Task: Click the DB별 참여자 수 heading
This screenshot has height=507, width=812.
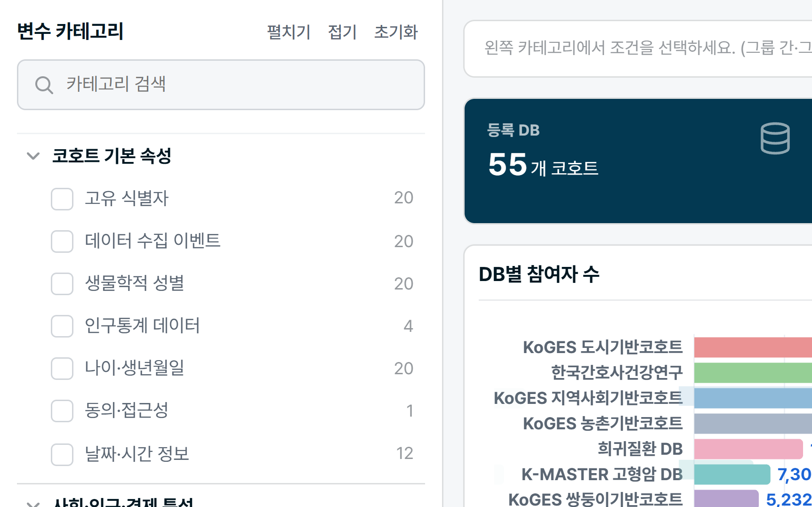Action: [539, 274]
